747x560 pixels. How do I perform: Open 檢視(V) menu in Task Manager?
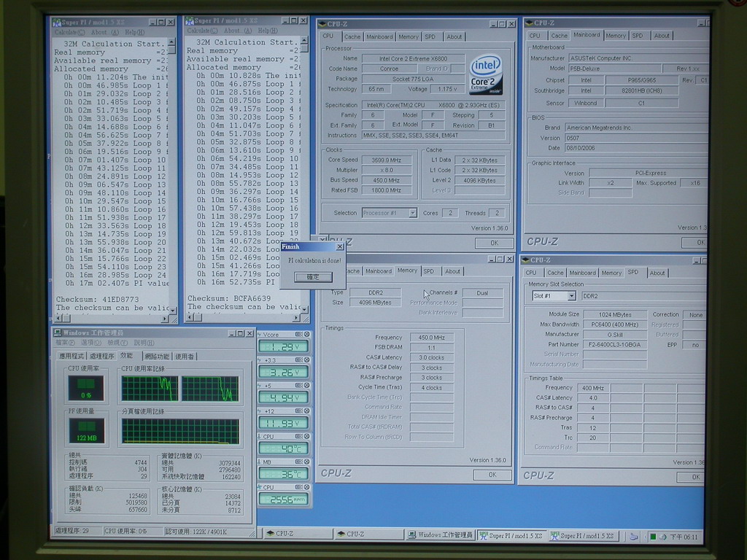(117, 343)
